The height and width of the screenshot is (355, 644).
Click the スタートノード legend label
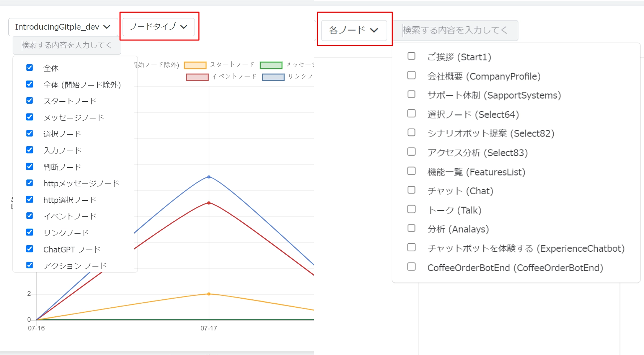pyautogui.click(x=232, y=65)
